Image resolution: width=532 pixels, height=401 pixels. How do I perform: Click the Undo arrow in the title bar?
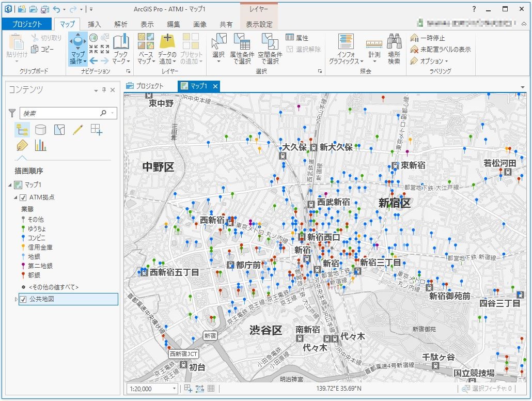(x=57, y=9)
